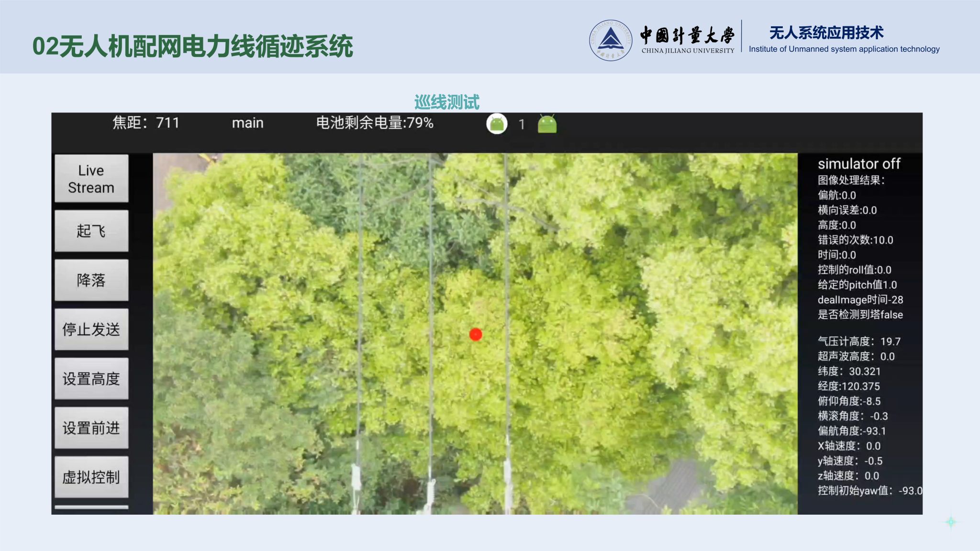Click the 图像处理结果 heading

(x=851, y=180)
